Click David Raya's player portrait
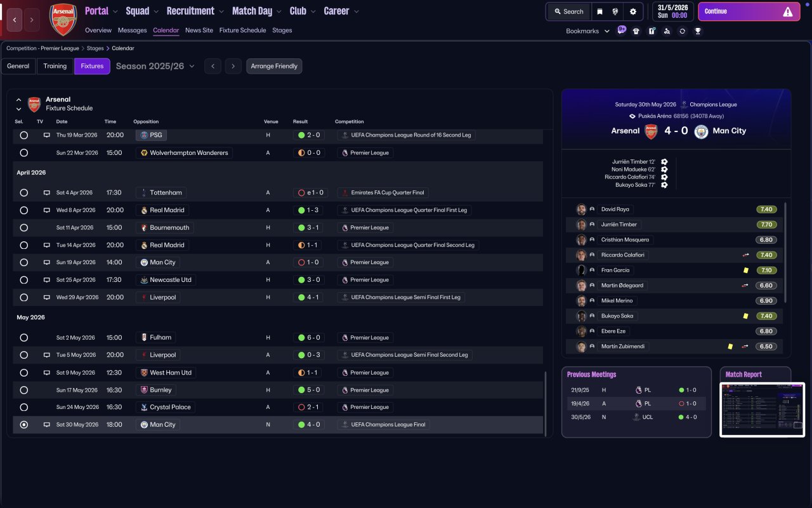The width and height of the screenshot is (812, 508). (x=581, y=209)
